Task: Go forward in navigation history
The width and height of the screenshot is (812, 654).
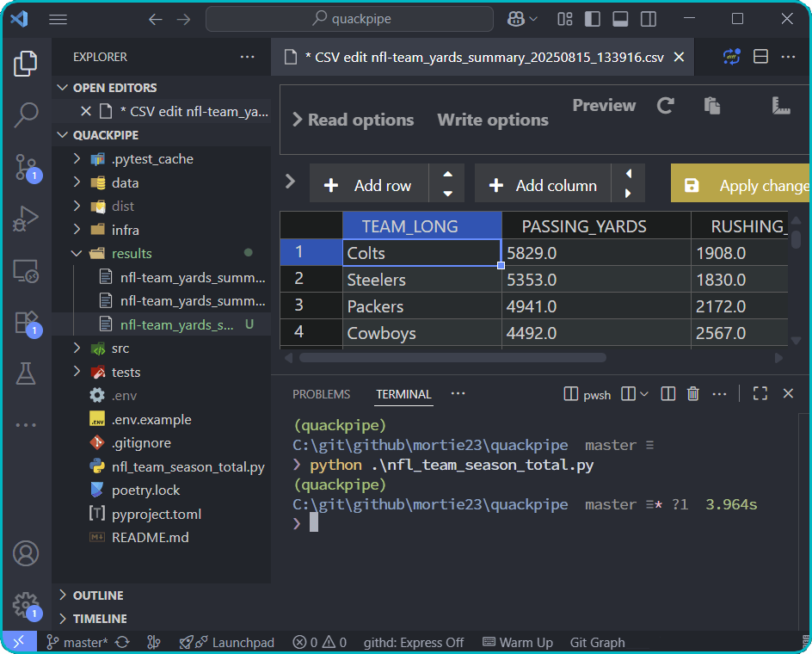Action: [183, 19]
